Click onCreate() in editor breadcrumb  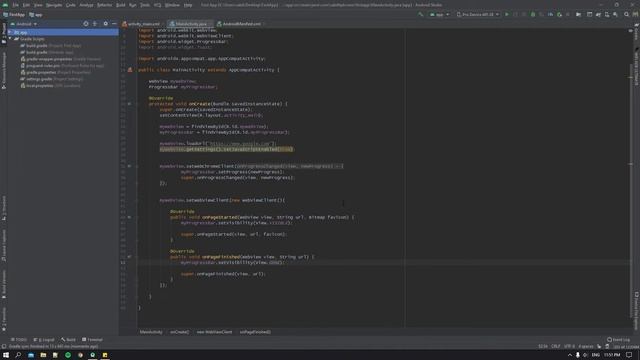[x=180, y=332]
